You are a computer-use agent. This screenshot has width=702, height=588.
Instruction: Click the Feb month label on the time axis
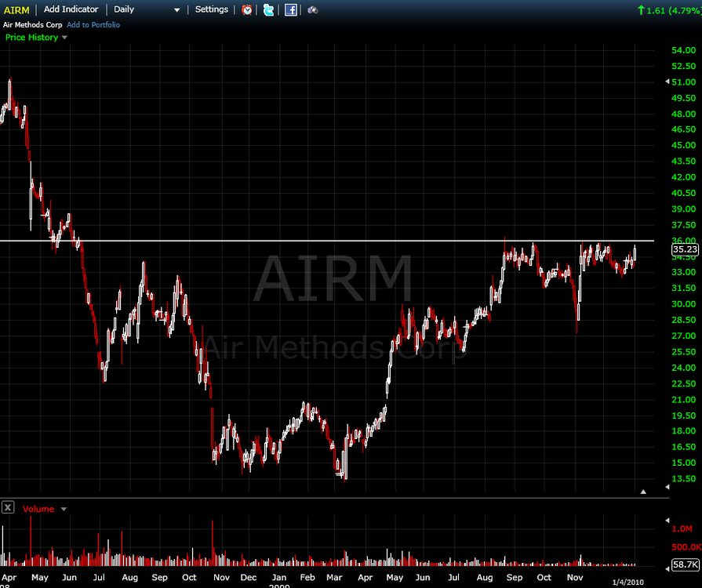point(307,577)
